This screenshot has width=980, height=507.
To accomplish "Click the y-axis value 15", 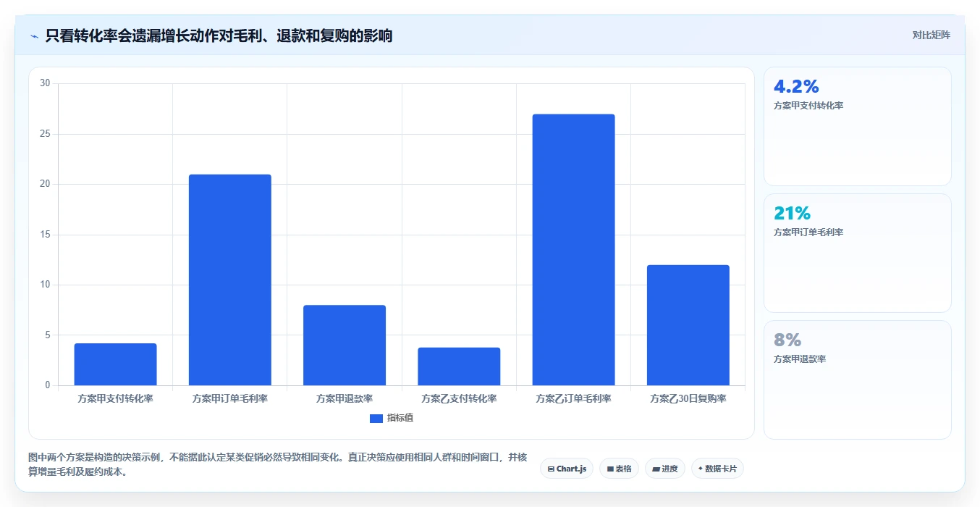I will coord(45,235).
